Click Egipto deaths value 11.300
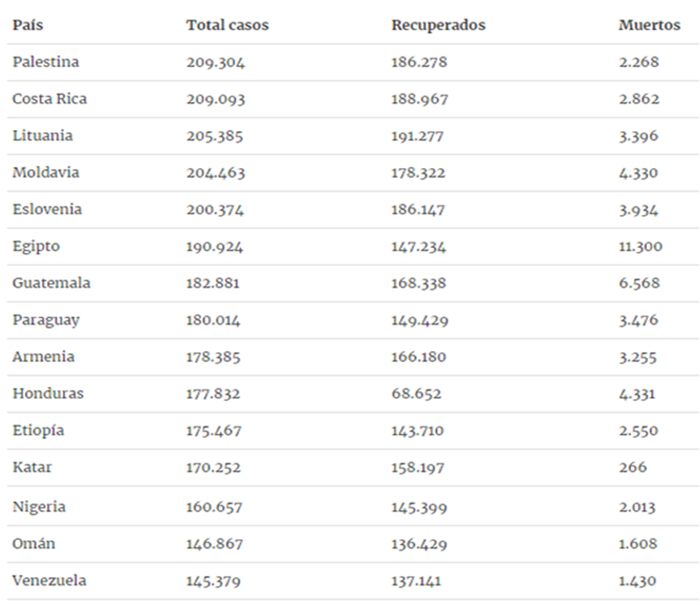 tap(640, 246)
